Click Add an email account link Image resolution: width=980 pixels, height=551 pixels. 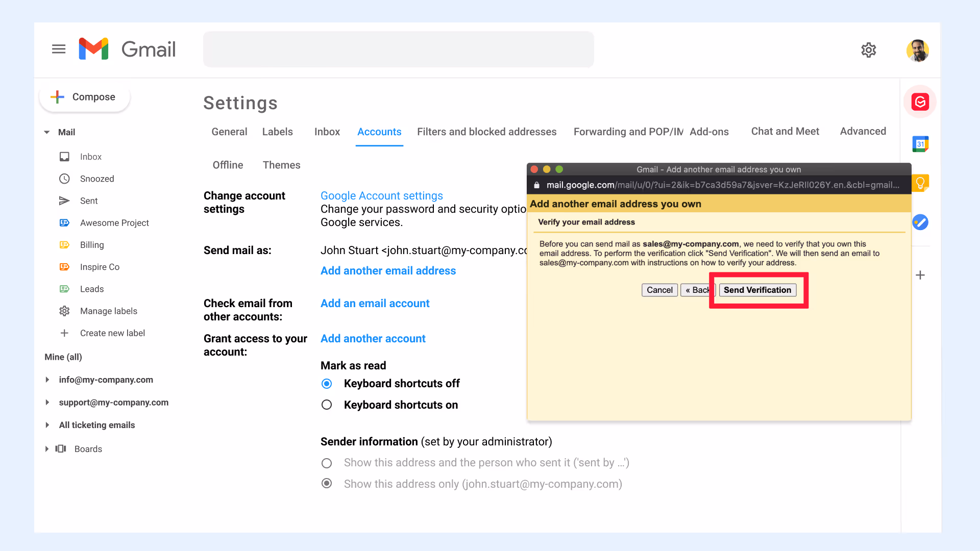pos(375,303)
